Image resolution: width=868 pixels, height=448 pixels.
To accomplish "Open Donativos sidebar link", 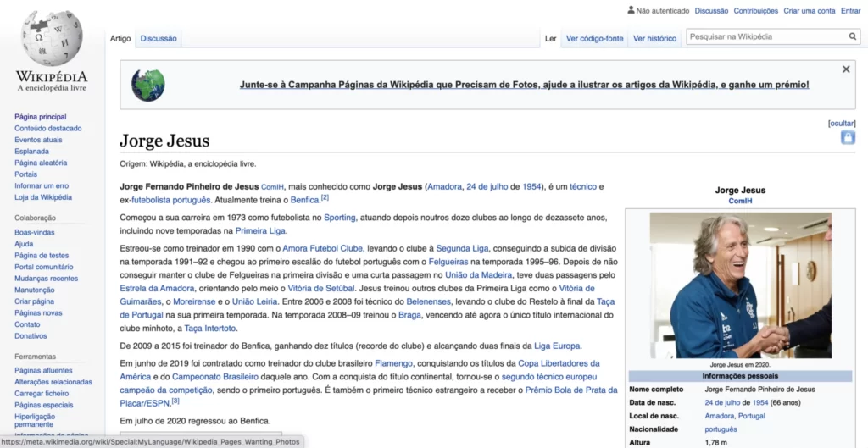I will pos(31,336).
